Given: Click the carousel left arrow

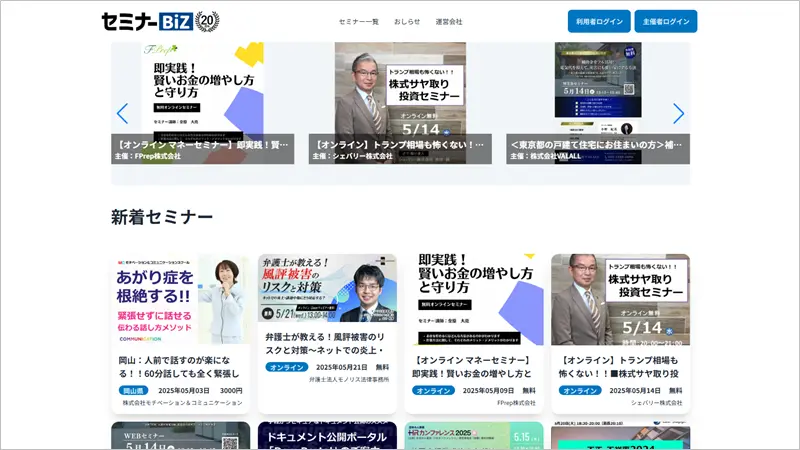Looking at the screenshot, I should tap(123, 113).
